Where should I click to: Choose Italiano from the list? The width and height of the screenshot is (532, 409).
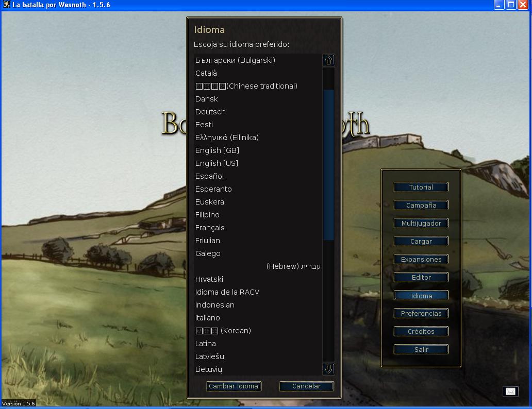pos(258,318)
